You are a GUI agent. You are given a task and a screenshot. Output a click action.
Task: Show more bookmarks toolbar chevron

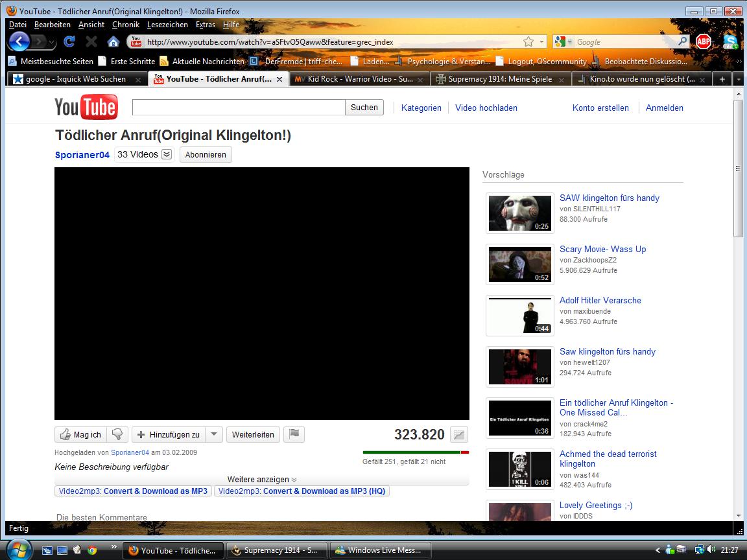739,62
